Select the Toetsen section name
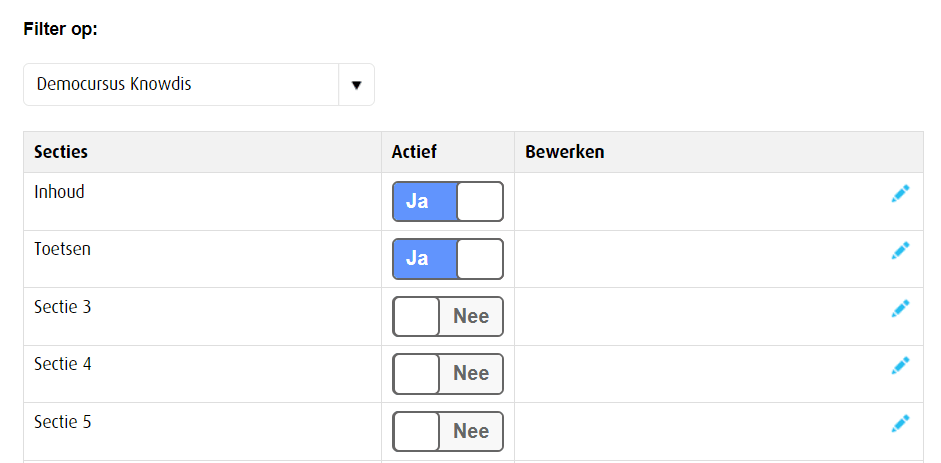 tap(62, 249)
